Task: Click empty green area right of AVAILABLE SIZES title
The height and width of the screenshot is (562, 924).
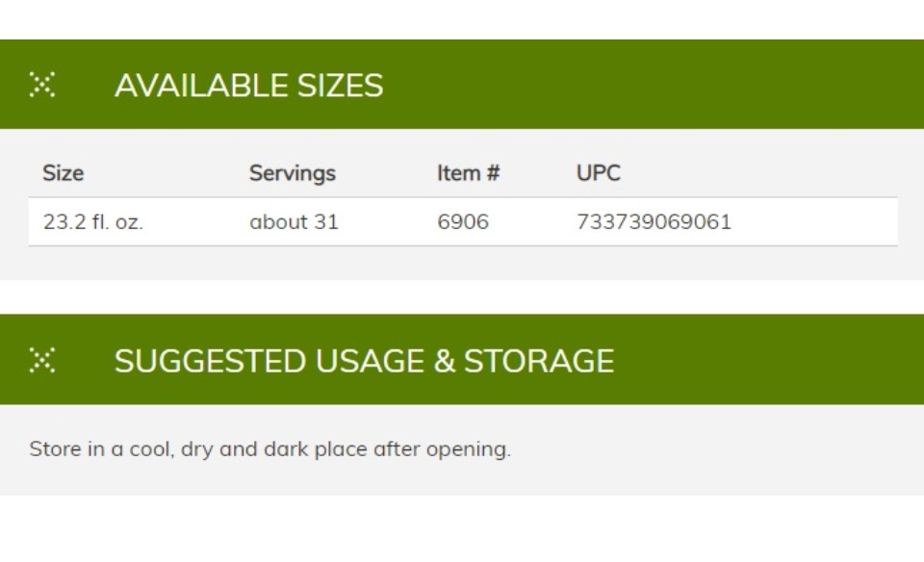Action: click(x=648, y=85)
